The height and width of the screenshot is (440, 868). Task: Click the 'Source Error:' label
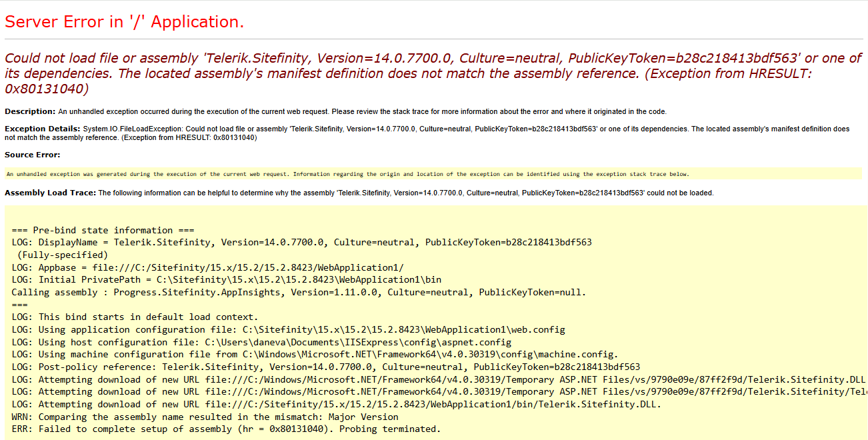[x=32, y=155]
